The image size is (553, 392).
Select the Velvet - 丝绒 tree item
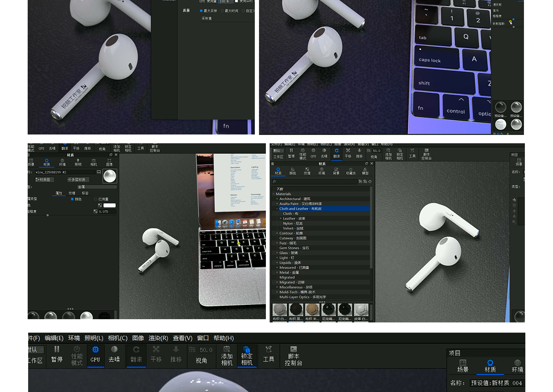tap(293, 228)
